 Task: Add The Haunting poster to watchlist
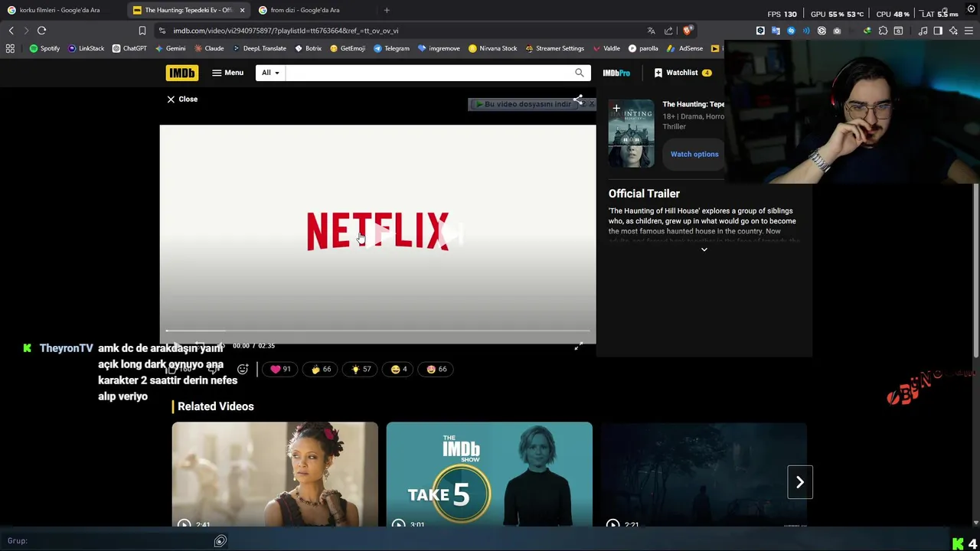click(616, 108)
